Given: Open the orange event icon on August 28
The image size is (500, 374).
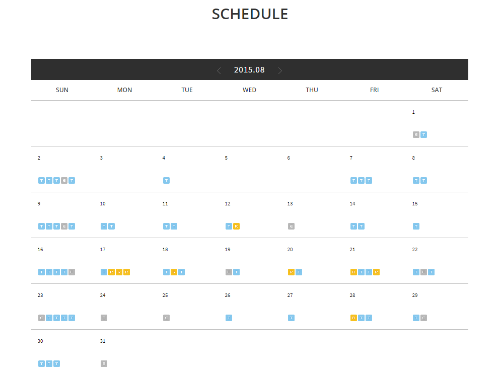Looking at the screenshot, I should pyautogui.click(x=353, y=318).
